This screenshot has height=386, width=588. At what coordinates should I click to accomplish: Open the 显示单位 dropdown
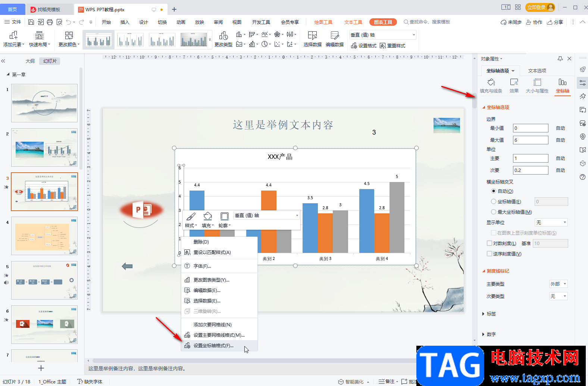tap(551, 222)
